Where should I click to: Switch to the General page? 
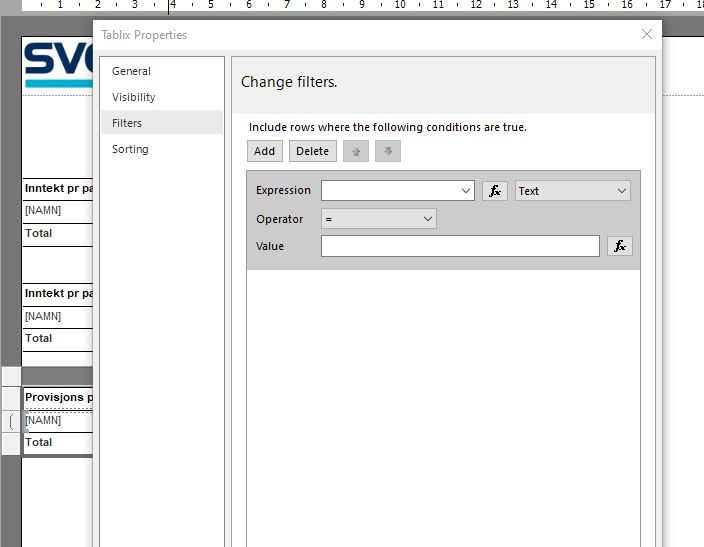[x=162, y=71]
